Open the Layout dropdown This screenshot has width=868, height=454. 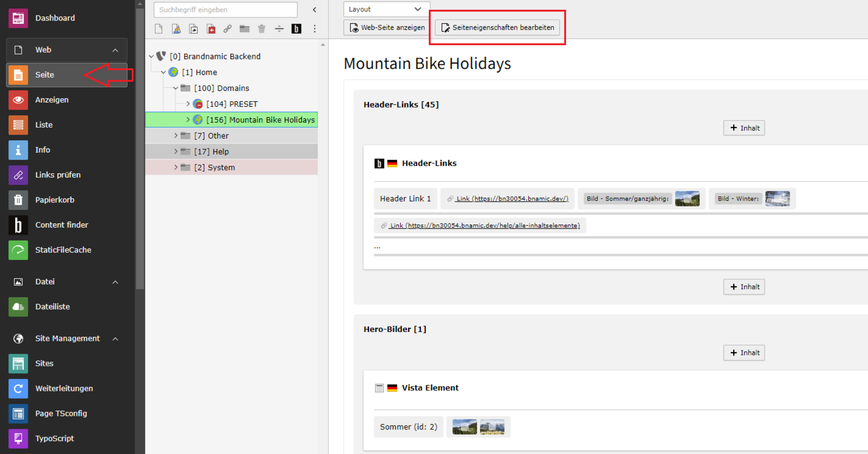386,9
